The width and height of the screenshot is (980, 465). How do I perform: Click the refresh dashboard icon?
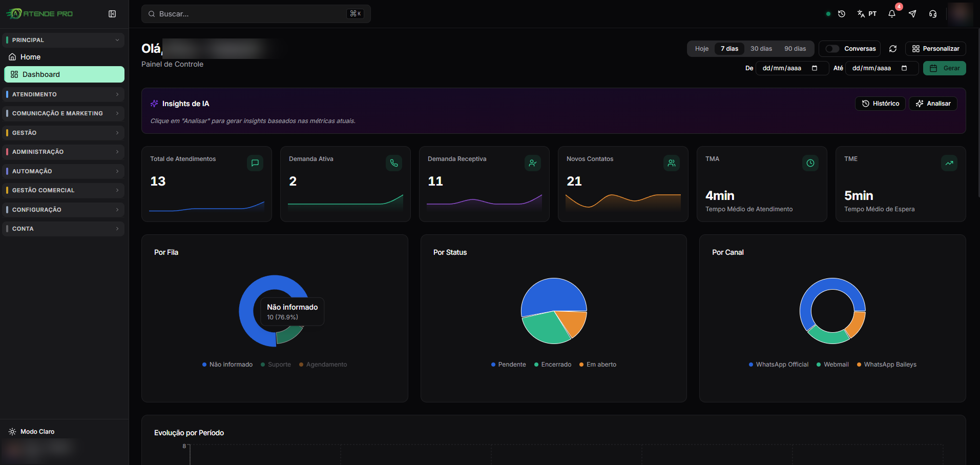(x=893, y=49)
